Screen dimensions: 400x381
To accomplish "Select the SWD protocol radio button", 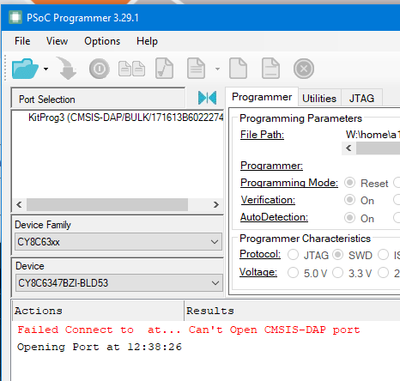I will [338, 255].
